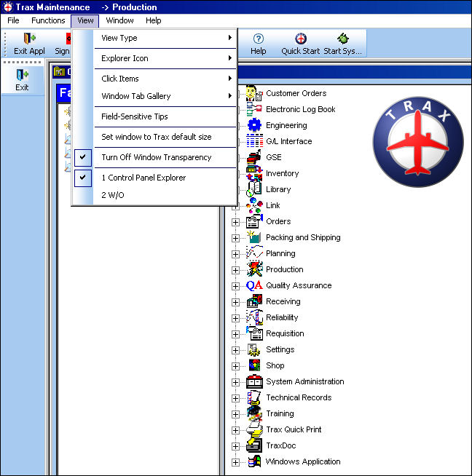Image resolution: width=472 pixels, height=476 pixels.
Task: Uncheck Turn Off Window Transparency checkmark
Action: click(82, 157)
